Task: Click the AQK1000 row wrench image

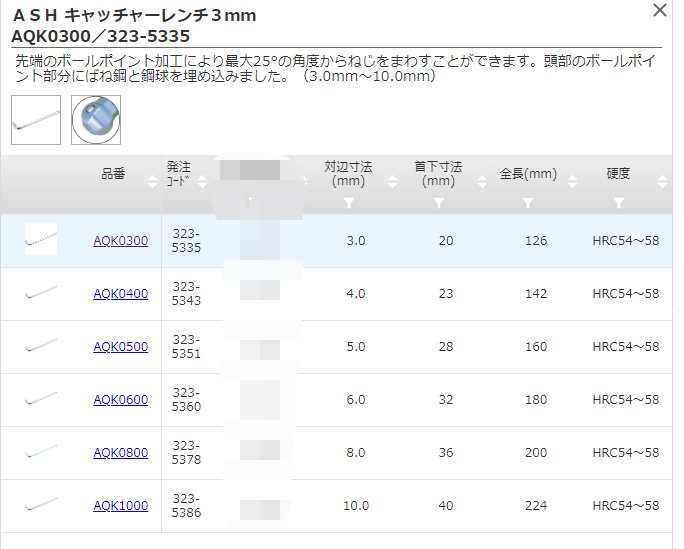Action: click(x=41, y=505)
